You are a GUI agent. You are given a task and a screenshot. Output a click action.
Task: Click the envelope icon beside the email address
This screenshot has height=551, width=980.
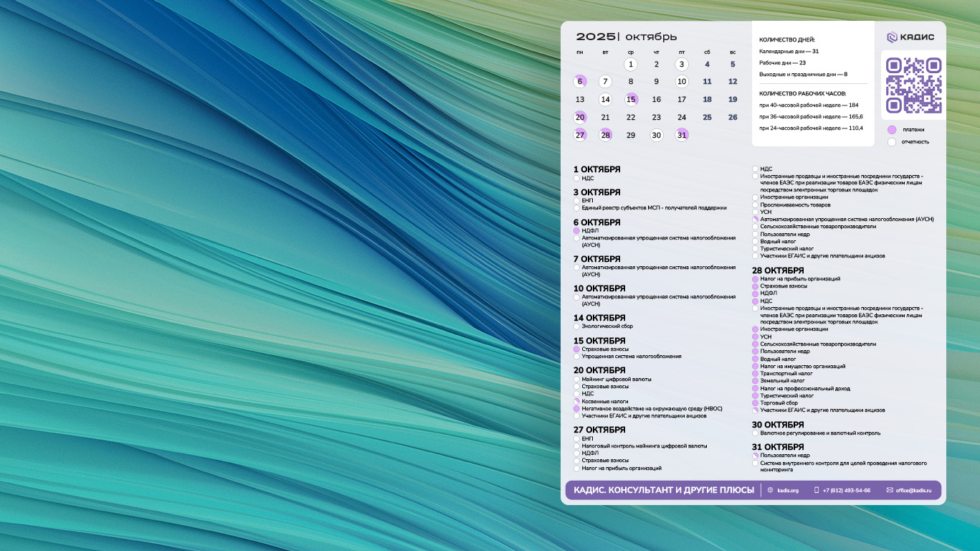coord(890,490)
